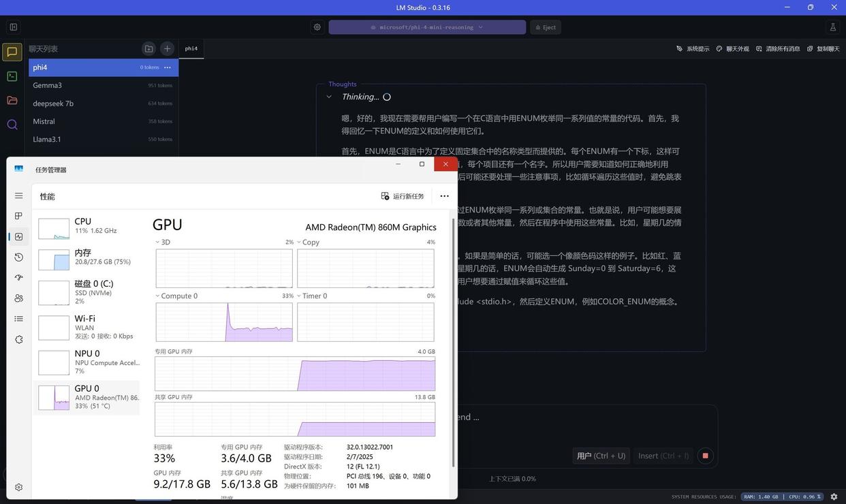Select CPU in Task Manager performance list
846x504 pixels.
point(87,227)
